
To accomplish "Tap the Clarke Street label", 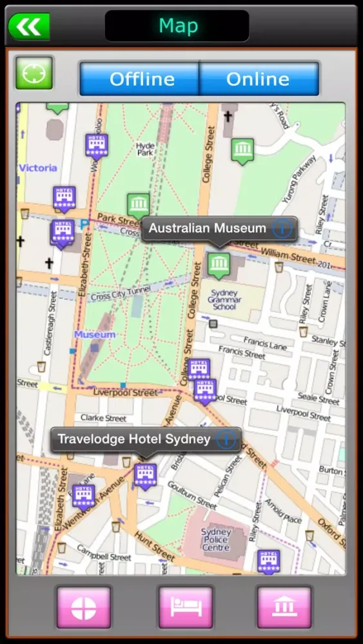I will pos(104,418).
